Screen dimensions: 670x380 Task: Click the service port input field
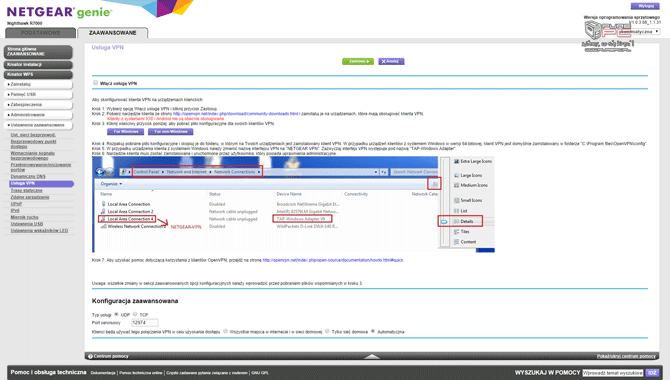[144, 323]
